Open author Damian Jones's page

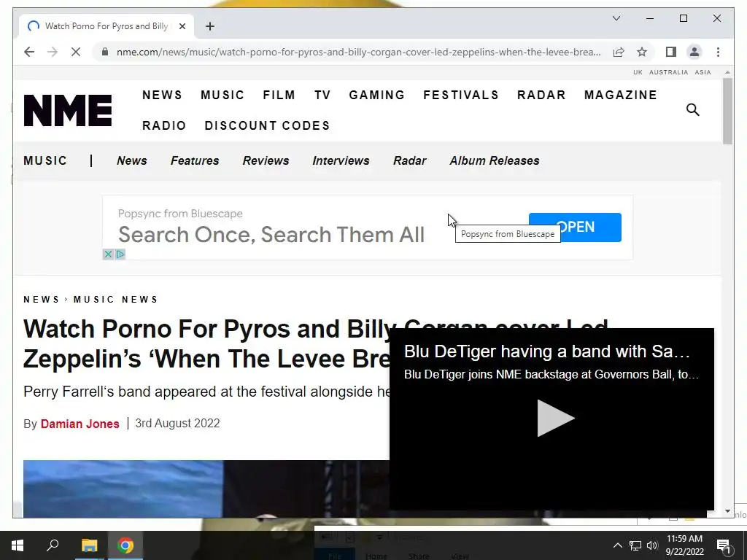pos(80,424)
